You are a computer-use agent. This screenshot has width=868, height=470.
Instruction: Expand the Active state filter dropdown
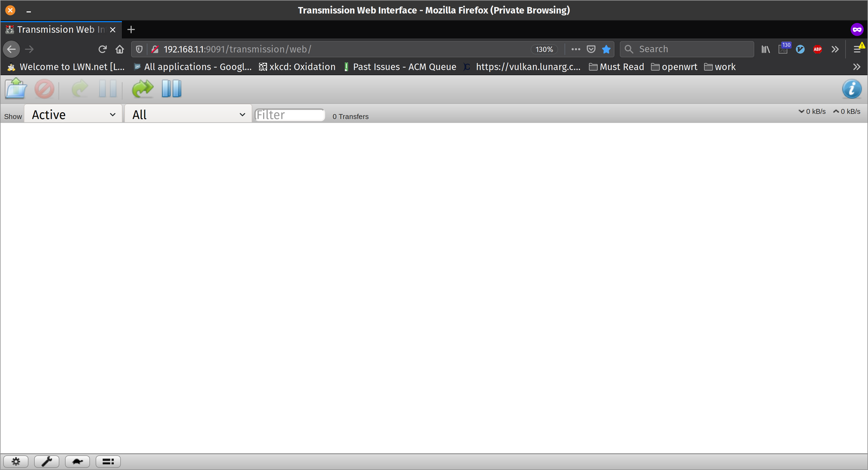[73, 114]
